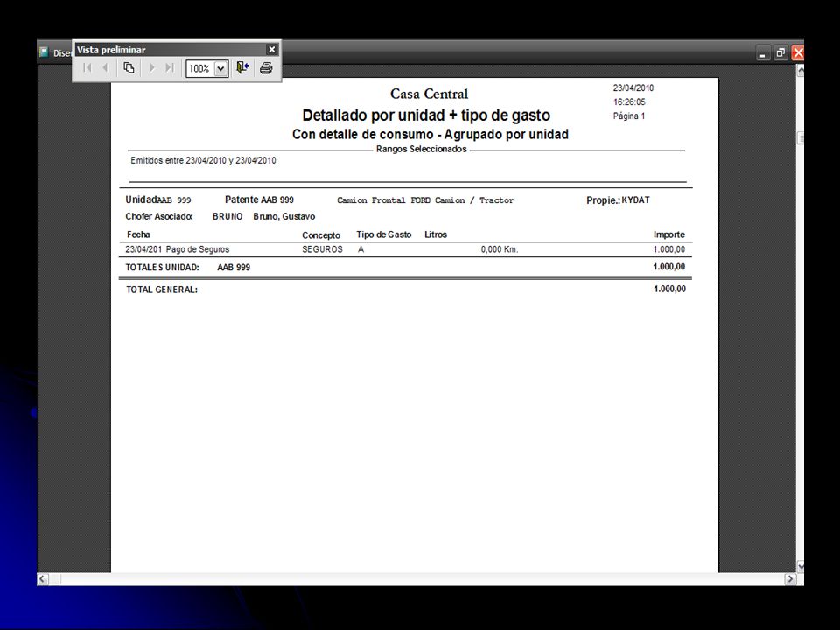This screenshot has width=840, height=630.
Task: Go to next page in preview toolbar
Action: coord(152,68)
